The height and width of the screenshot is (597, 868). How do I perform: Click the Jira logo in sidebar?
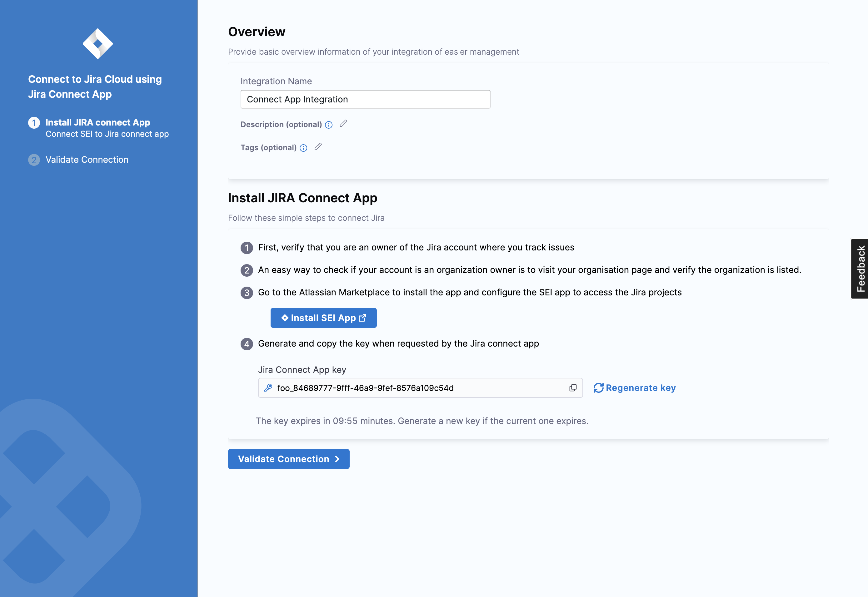pos(98,44)
